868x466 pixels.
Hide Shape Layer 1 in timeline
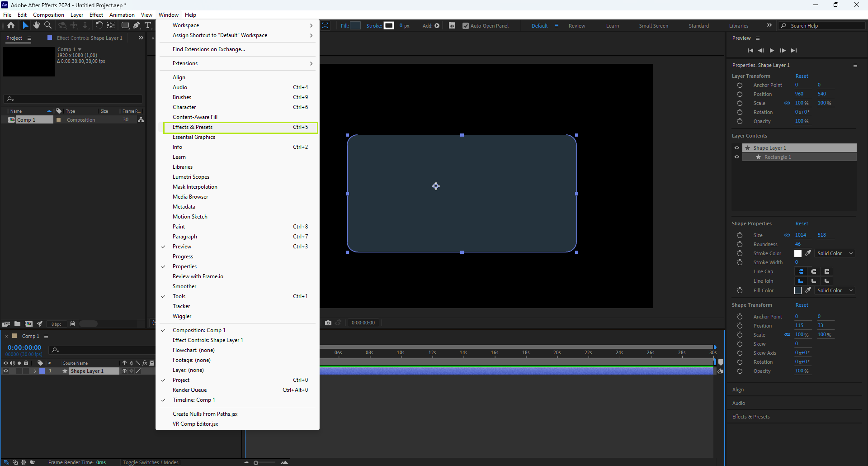pos(6,371)
